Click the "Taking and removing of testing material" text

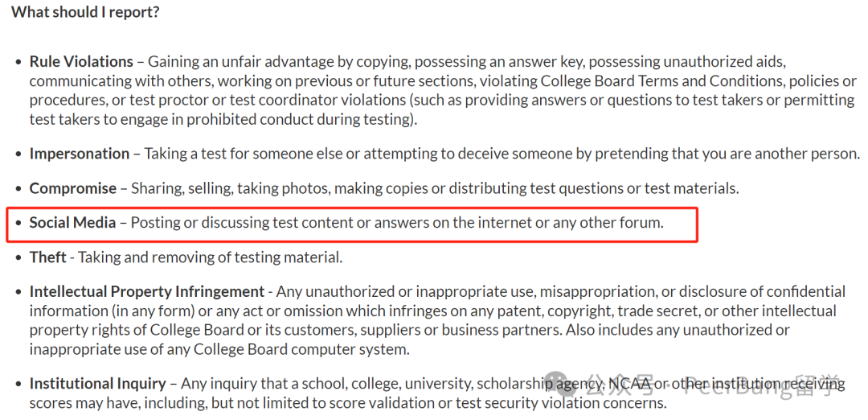[x=209, y=257]
